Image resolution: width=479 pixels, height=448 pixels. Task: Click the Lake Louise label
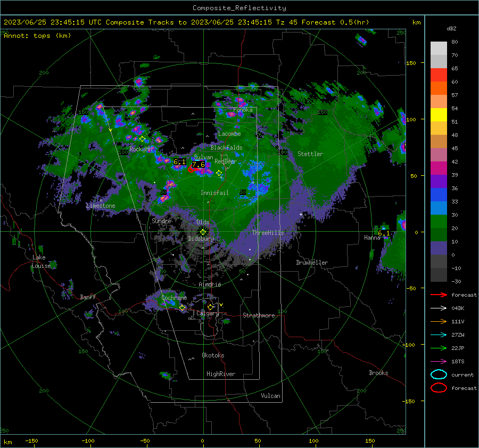[x=41, y=262]
